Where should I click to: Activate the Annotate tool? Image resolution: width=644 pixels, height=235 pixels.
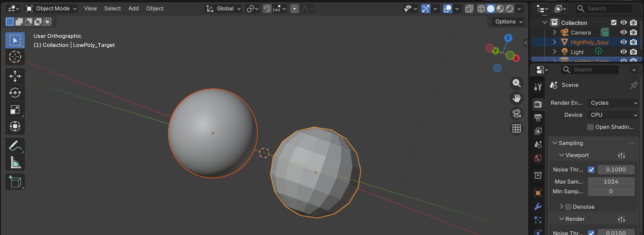click(15, 146)
